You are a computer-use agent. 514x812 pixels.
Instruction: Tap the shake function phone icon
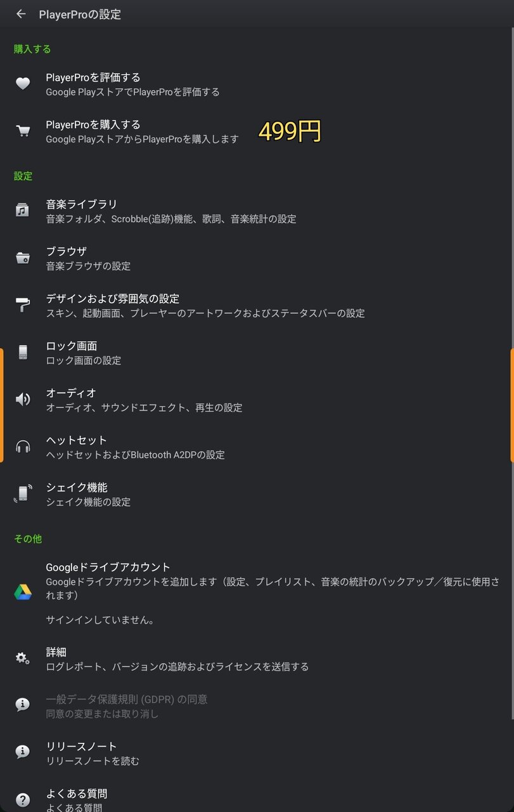[x=23, y=494]
